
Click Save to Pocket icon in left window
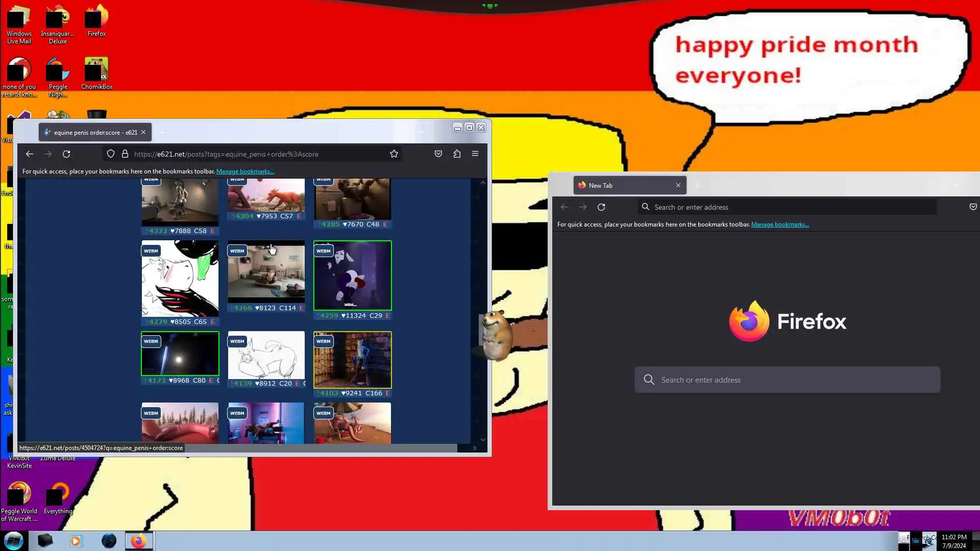coord(438,154)
